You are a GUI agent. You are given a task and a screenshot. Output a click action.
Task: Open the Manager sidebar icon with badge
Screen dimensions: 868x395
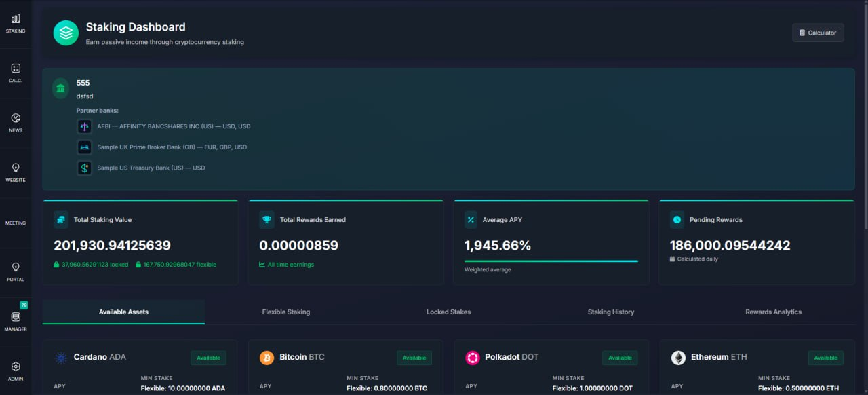[16, 316]
